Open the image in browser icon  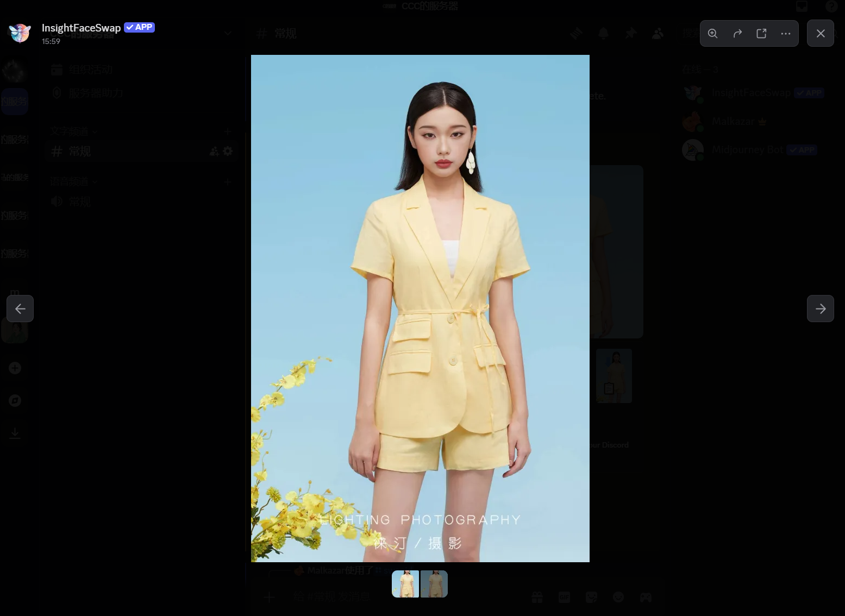(x=761, y=33)
